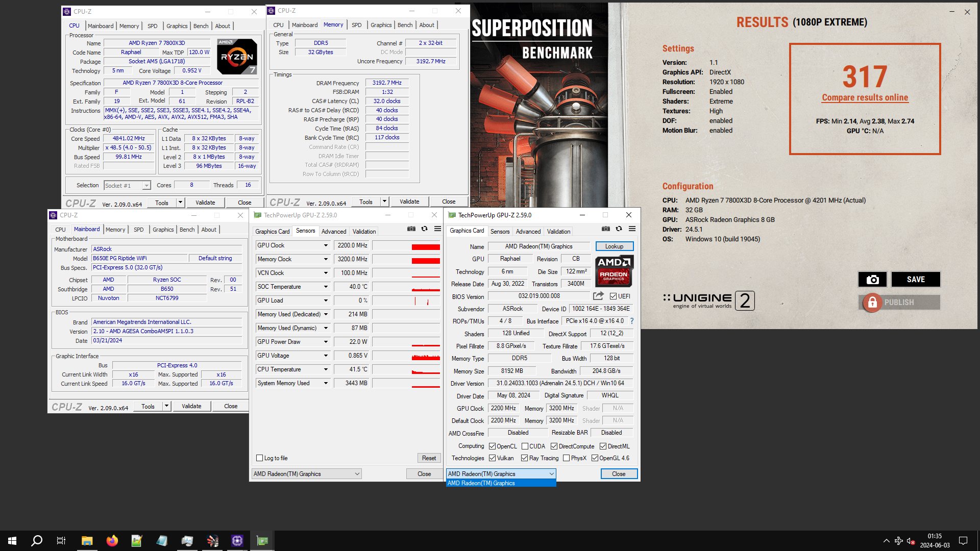Open the SOC Temperature sensor dropdown
The height and width of the screenshot is (551, 980).
(326, 287)
